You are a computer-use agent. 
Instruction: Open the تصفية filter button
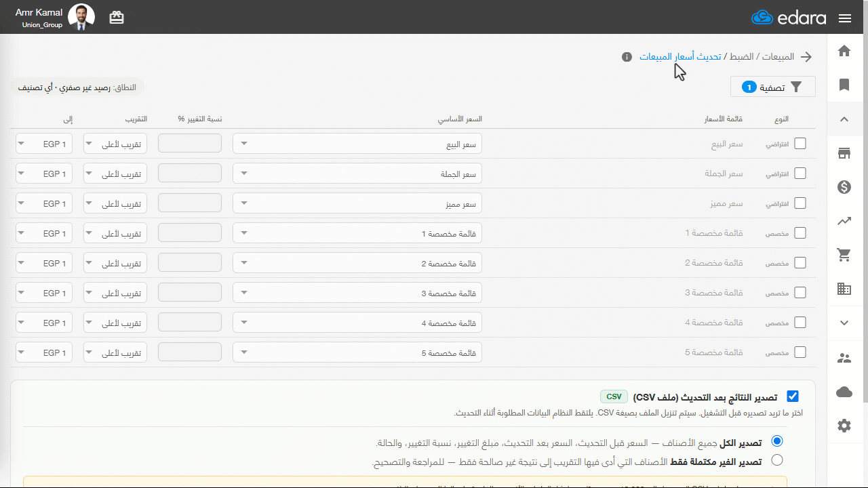(773, 87)
